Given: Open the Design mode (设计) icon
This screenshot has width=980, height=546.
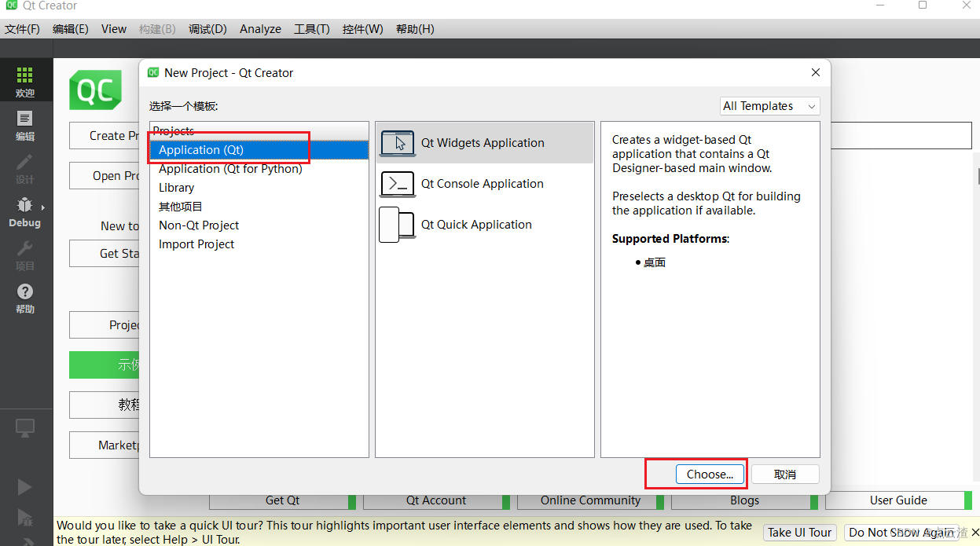Looking at the screenshot, I should 24,162.
